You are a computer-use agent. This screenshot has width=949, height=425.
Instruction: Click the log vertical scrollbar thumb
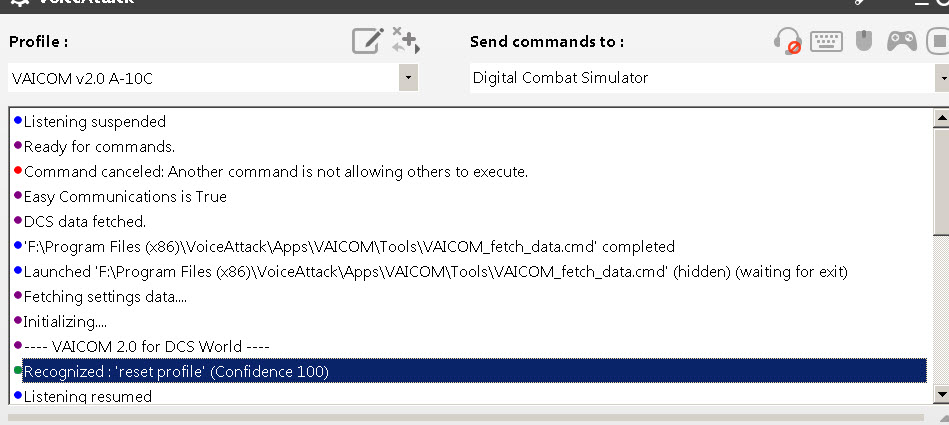(941, 181)
